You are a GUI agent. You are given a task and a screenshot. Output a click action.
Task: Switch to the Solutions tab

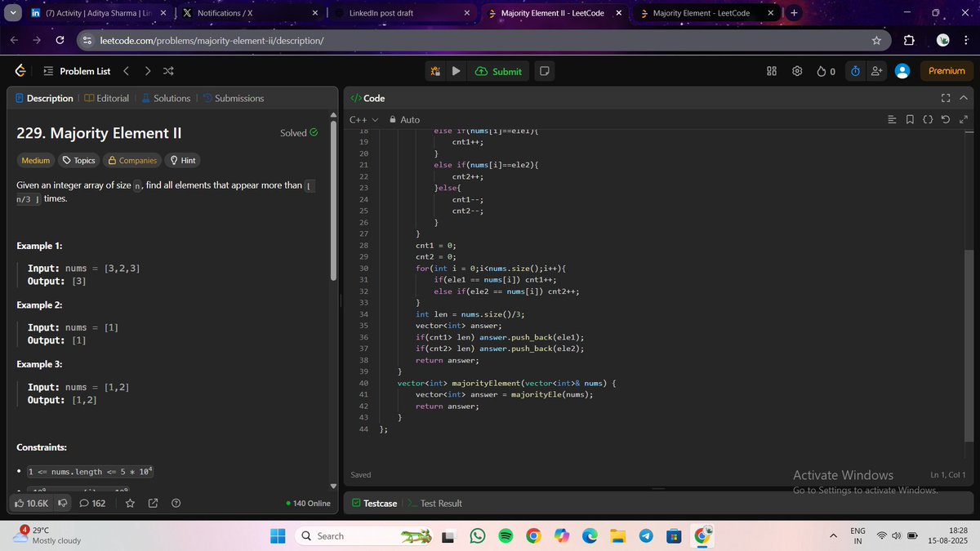pyautogui.click(x=166, y=98)
